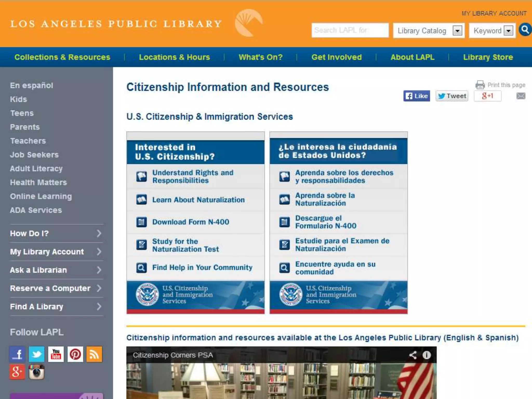Click the YouTube icon under Follow LAPL

[56, 354]
